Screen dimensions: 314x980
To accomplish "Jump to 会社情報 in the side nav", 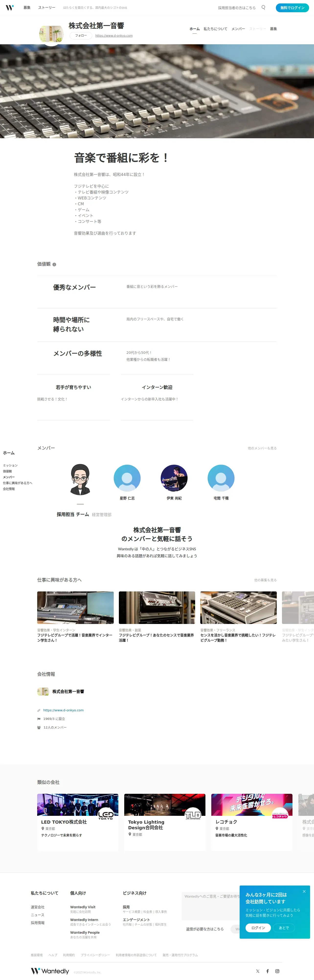I will coord(9,489).
